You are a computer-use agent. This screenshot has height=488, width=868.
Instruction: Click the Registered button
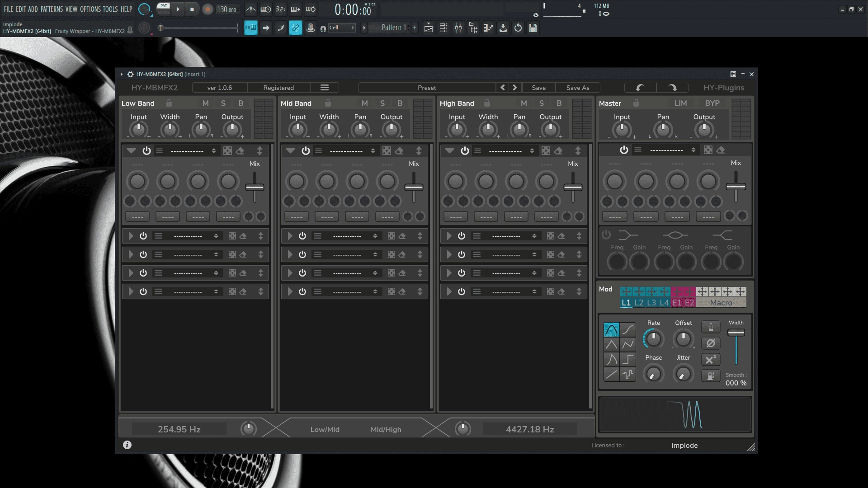(x=278, y=88)
